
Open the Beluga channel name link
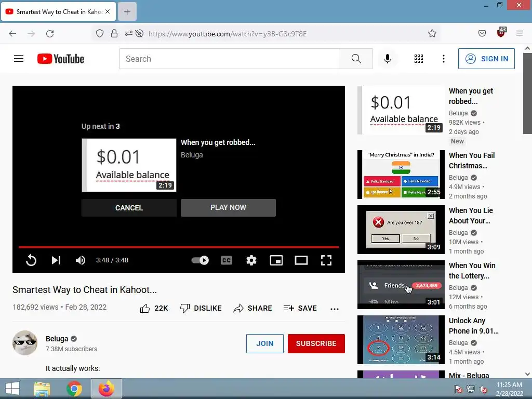pos(57,339)
